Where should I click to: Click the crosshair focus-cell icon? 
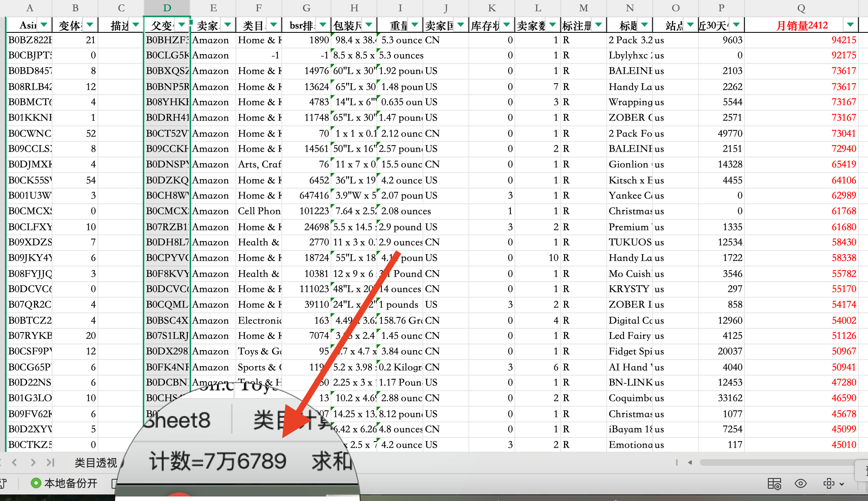[x=829, y=483]
